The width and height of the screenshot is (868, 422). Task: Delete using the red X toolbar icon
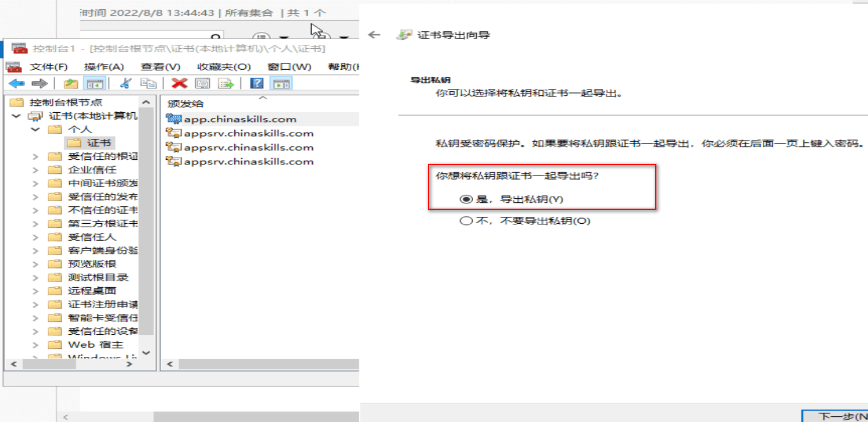pyautogui.click(x=179, y=84)
